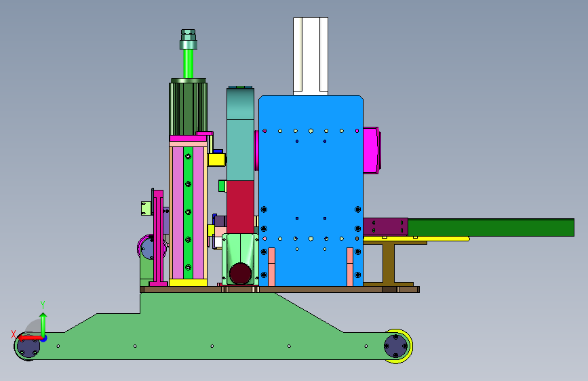Click the green Y axis arrow of triad
This screenshot has width=588, height=381.
coord(43,325)
